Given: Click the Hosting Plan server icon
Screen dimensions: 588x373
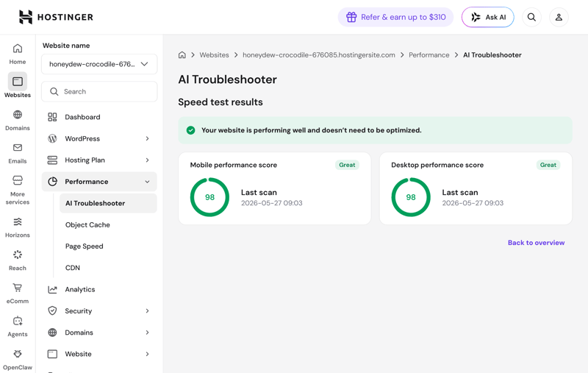Looking at the screenshot, I should coord(52,160).
